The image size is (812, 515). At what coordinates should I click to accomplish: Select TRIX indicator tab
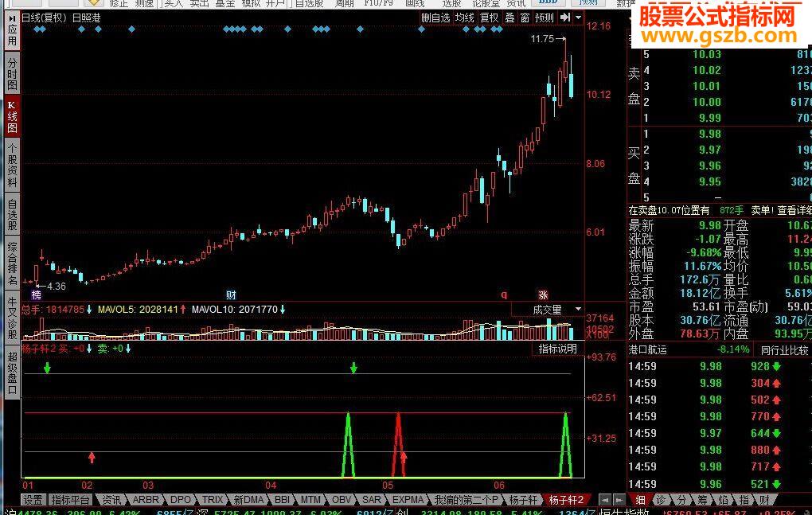click(213, 500)
